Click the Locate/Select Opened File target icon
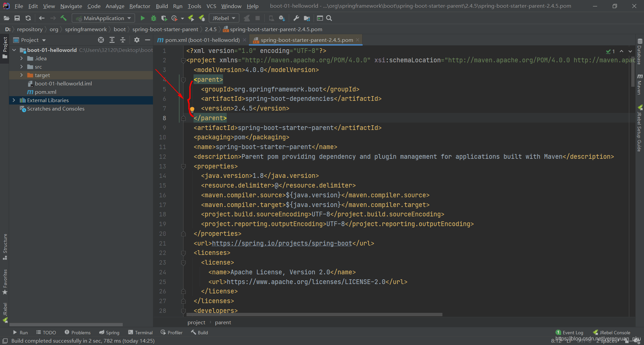This screenshot has height=345, width=644. (x=101, y=40)
